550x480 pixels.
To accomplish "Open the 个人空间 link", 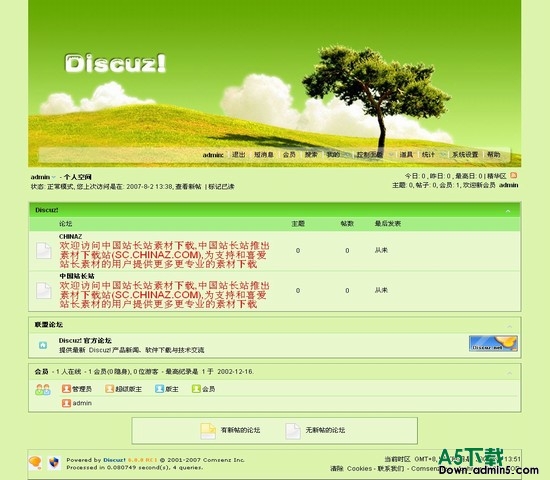I will pos(78,177).
